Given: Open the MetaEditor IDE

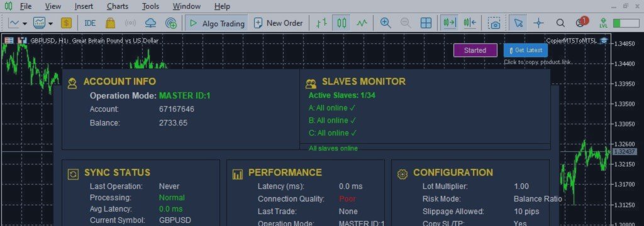Looking at the screenshot, I should coord(90,23).
